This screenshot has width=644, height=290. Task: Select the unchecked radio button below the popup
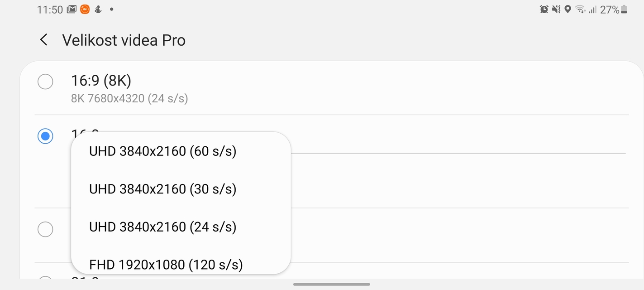click(x=45, y=229)
